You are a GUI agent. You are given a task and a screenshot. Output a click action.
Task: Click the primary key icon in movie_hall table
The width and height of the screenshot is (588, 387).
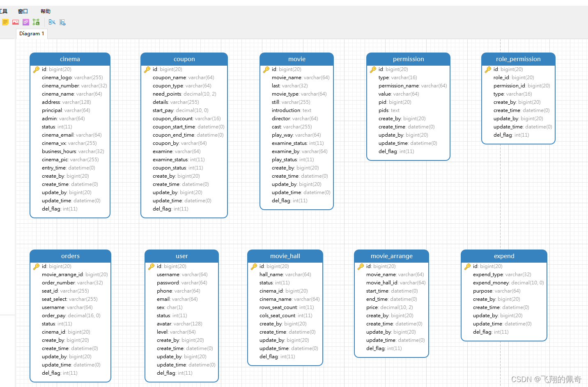click(x=254, y=266)
